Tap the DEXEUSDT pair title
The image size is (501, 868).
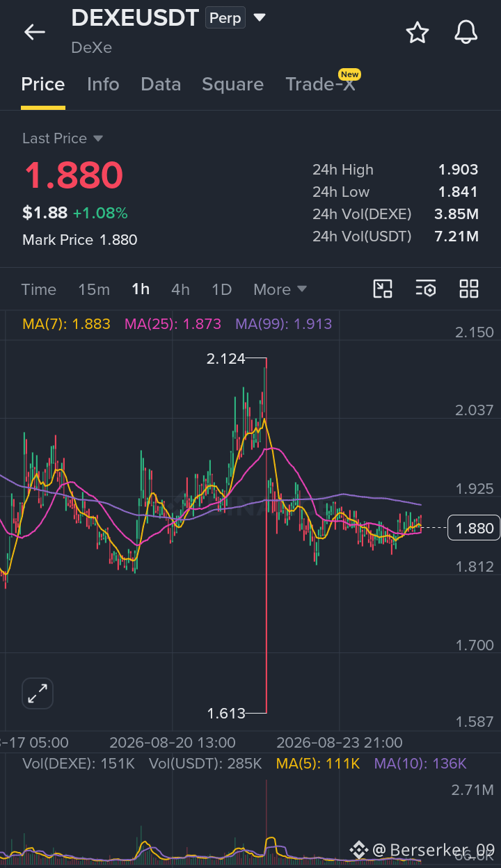click(136, 17)
